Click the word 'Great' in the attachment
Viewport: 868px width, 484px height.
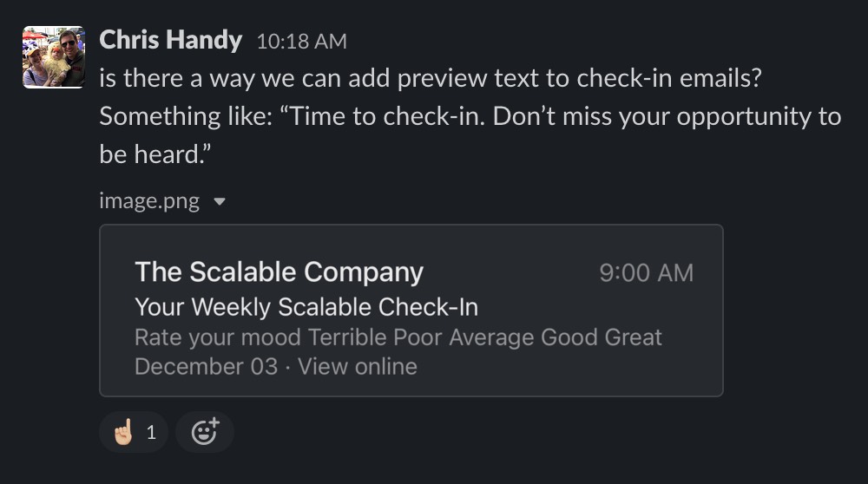(633, 337)
